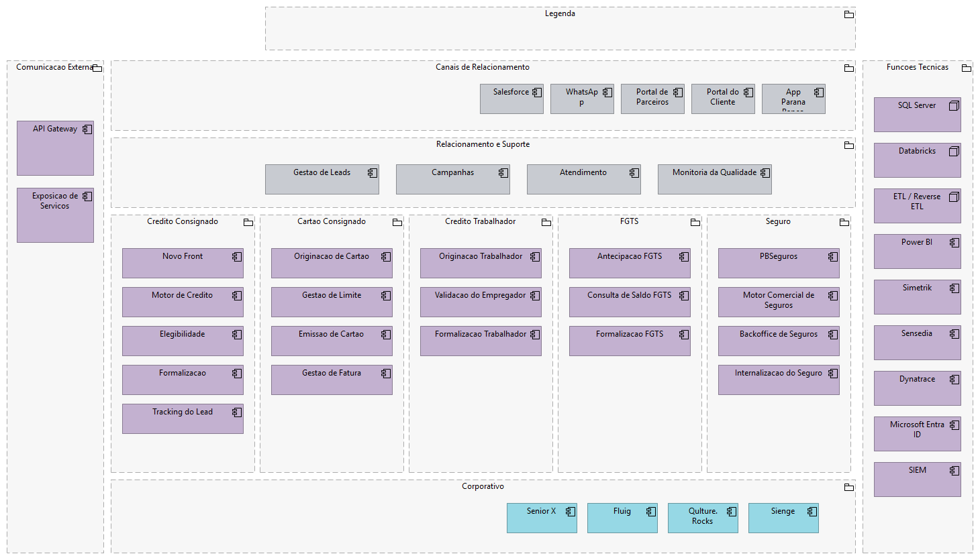980x560 pixels.
Task: Select the Motor de Credito element
Action: (183, 302)
